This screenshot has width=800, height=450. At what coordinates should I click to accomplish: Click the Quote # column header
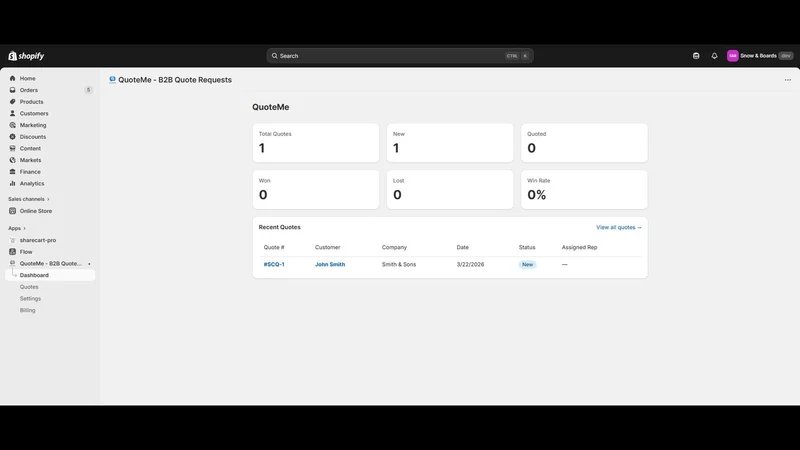[274, 247]
